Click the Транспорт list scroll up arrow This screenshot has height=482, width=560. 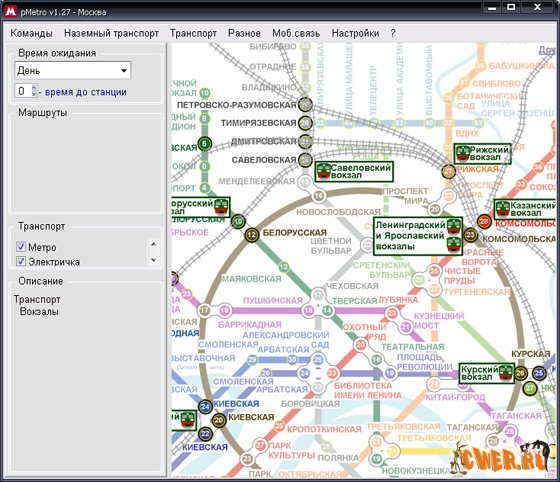pos(154,244)
